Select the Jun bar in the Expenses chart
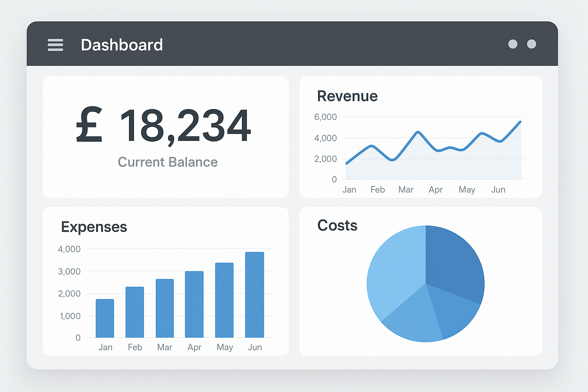This screenshot has height=392, width=588. tap(255, 295)
